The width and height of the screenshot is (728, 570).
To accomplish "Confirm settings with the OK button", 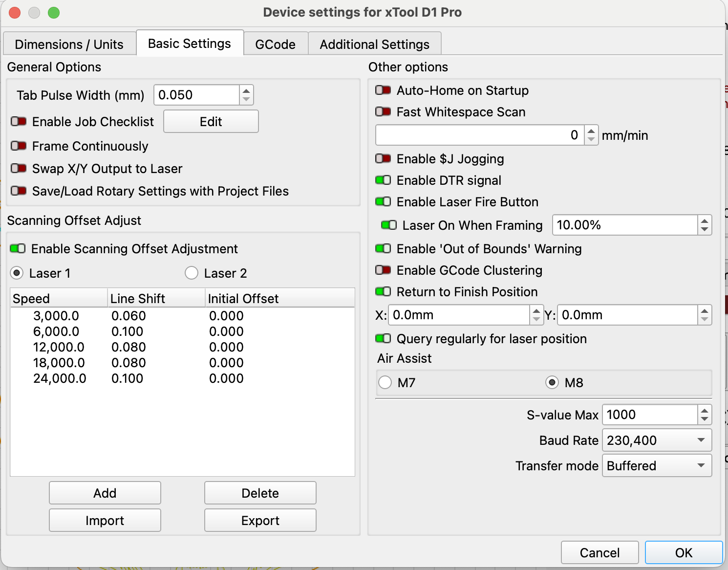I will pyautogui.click(x=684, y=552).
